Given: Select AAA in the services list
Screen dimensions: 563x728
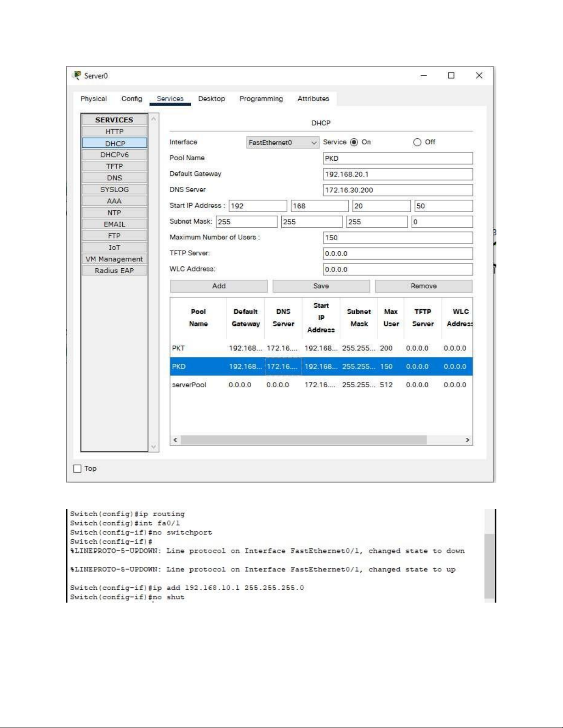Looking at the screenshot, I should tap(114, 201).
